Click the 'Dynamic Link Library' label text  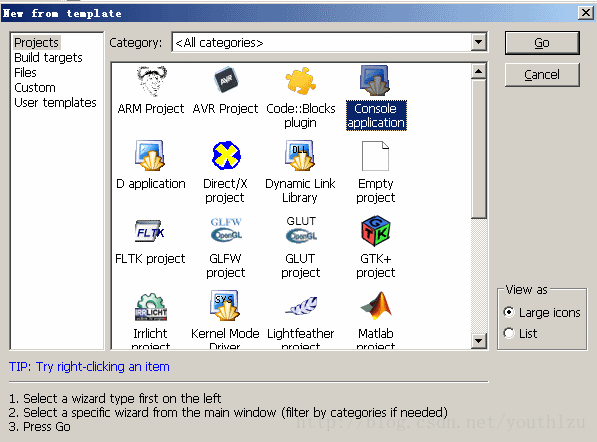(x=300, y=191)
